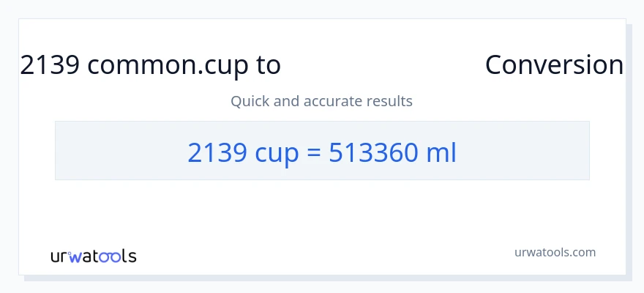Click the 'ml' unit in the result
This screenshot has width=644, height=293.
click(x=442, y=152)
